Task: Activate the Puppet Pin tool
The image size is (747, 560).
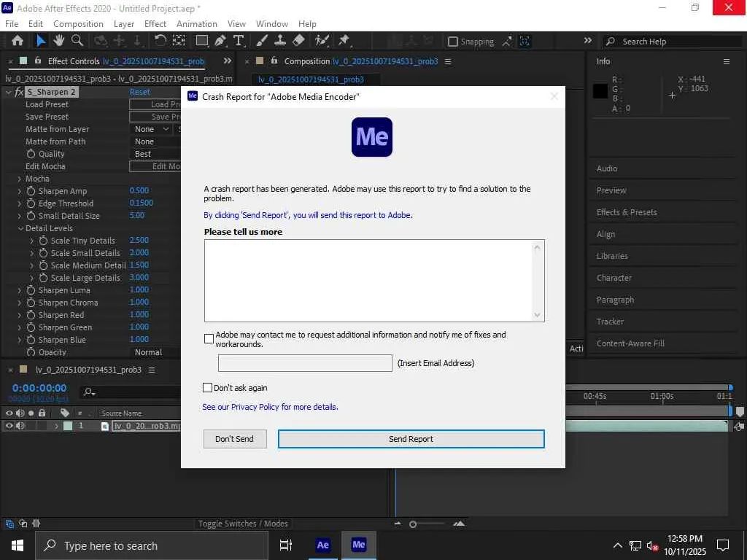Action: click(x=344, y=41)
